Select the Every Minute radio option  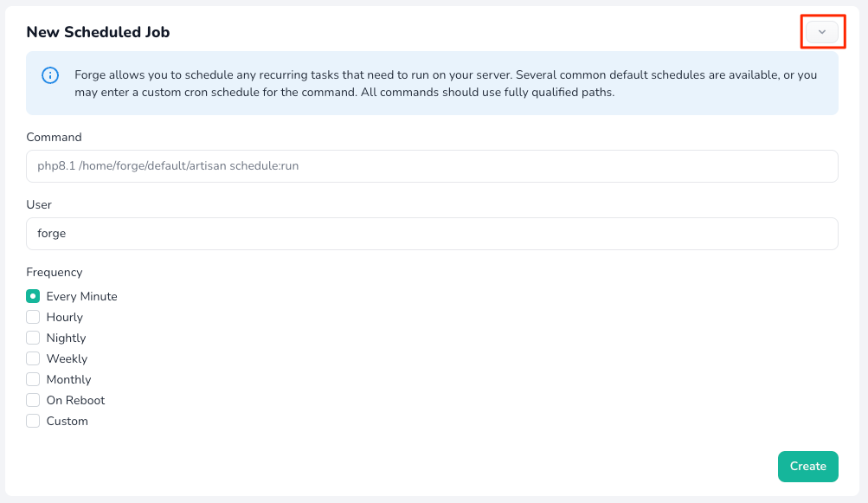pyautogui.click(x=33, y=296)
